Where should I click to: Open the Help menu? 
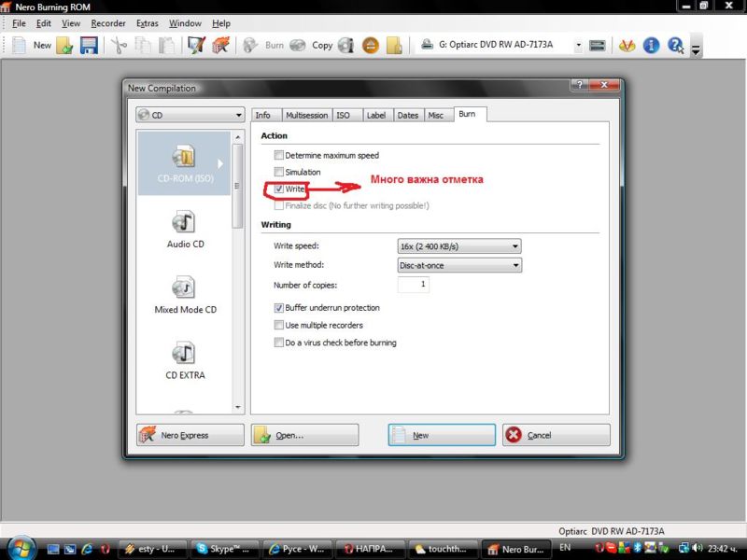tap(221, 23)
